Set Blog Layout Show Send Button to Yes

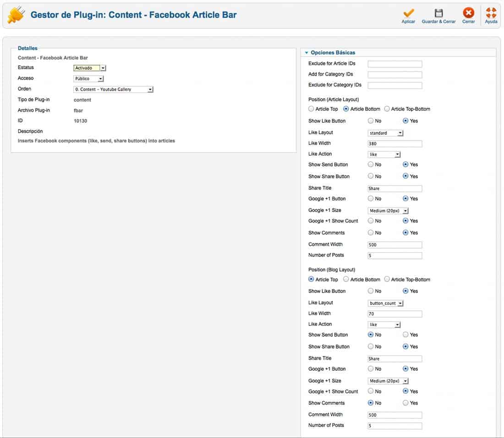coord(405,335)
